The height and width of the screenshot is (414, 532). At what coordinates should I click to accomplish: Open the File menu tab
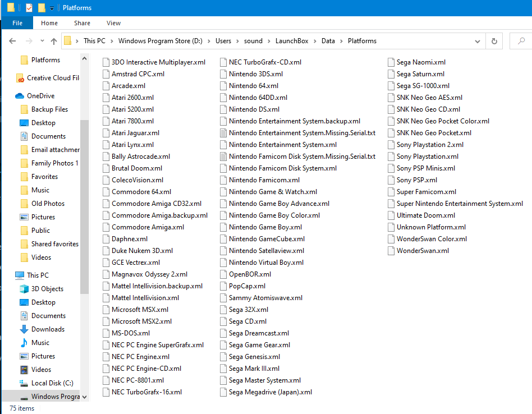click(17, 23)
